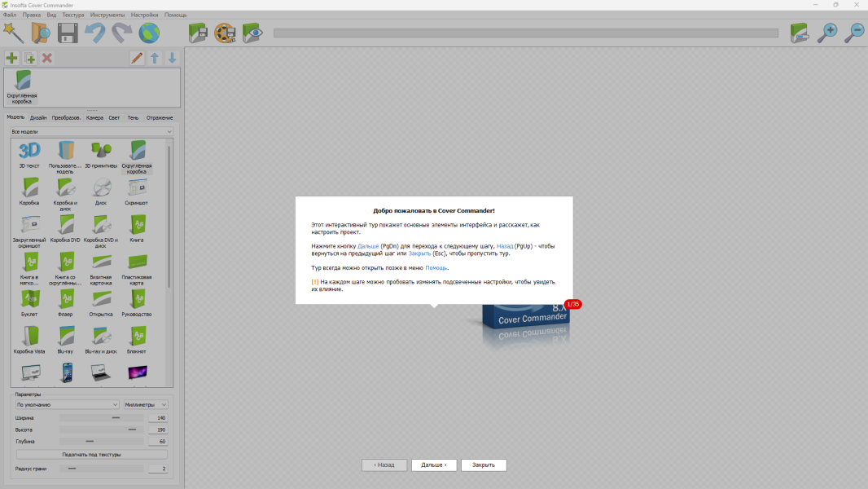Viewport: 868px width, 489px height.
Task: Pick the Коробка Vista model
Action: (29, 340)
